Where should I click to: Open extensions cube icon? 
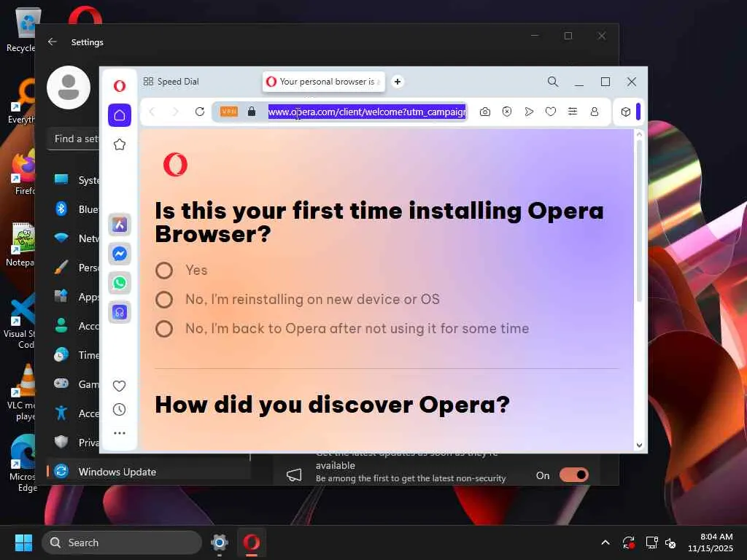point(626,112)
